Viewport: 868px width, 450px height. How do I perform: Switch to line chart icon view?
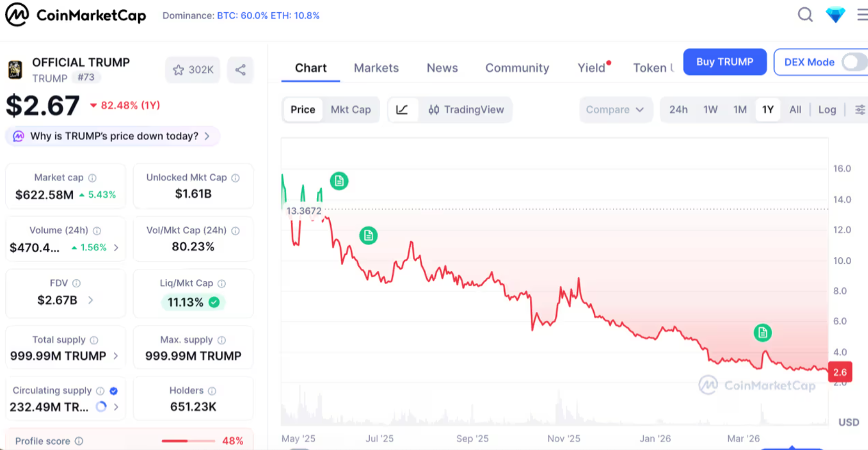click(x=402, y=110)
